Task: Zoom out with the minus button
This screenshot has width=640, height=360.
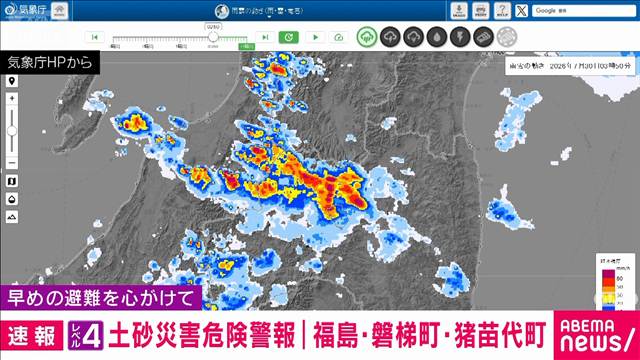Action: pyautogui.click(x=12, y=163)
